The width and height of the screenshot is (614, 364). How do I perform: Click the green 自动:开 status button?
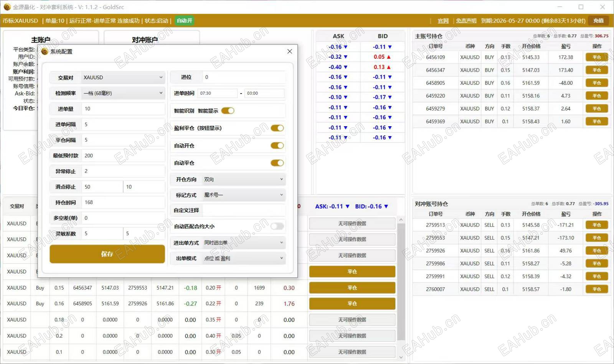[x=185, y=21]
